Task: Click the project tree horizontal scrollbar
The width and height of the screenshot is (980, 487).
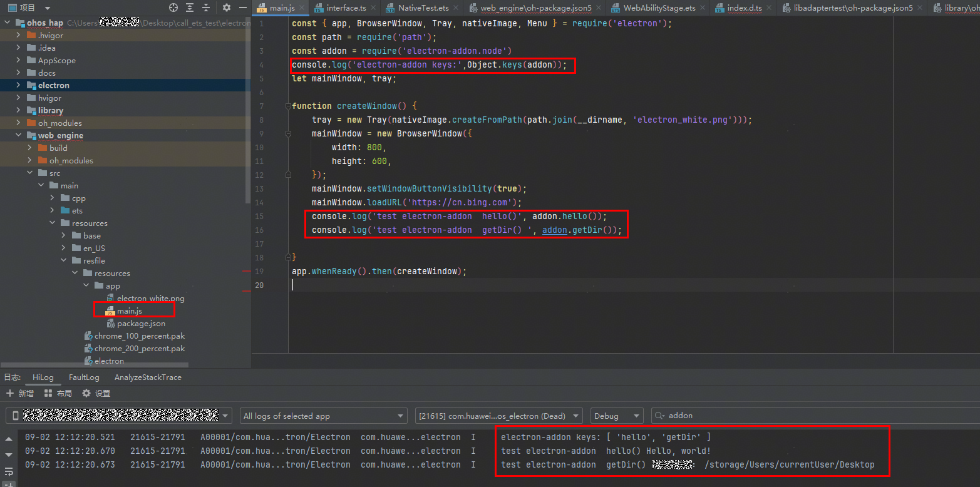Action: 94,365
